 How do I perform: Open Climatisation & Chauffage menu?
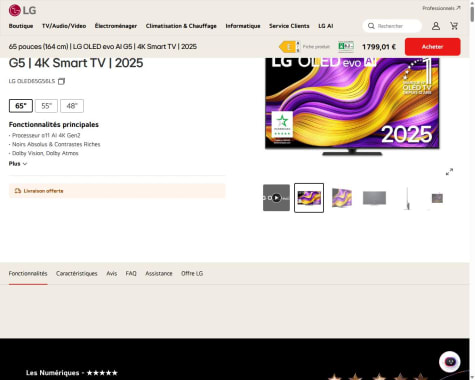(181, 26)
